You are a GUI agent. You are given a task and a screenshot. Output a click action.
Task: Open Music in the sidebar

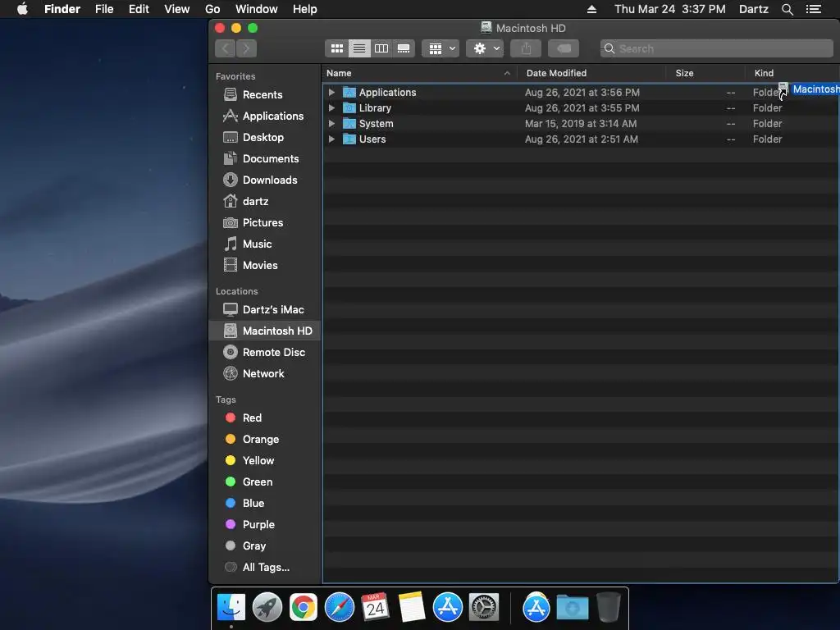[265, 244]
